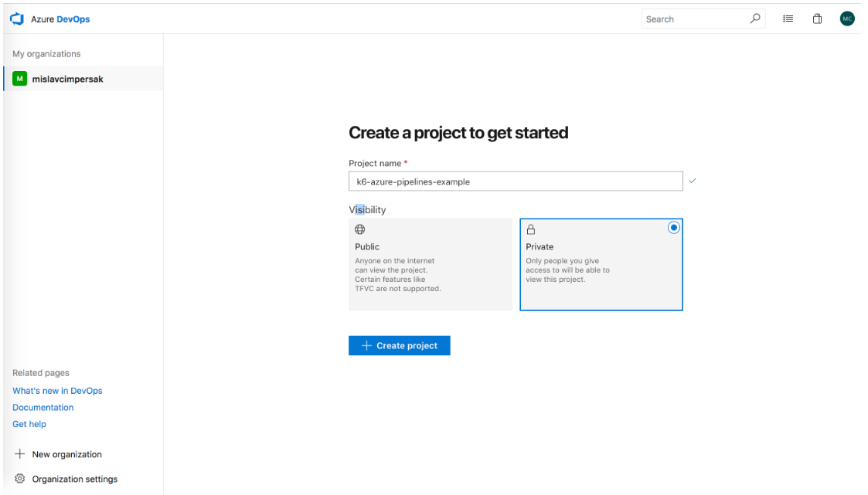Select the mislavcimpersak organization
This screenshot has height=495, width=868.
(67, 79)
